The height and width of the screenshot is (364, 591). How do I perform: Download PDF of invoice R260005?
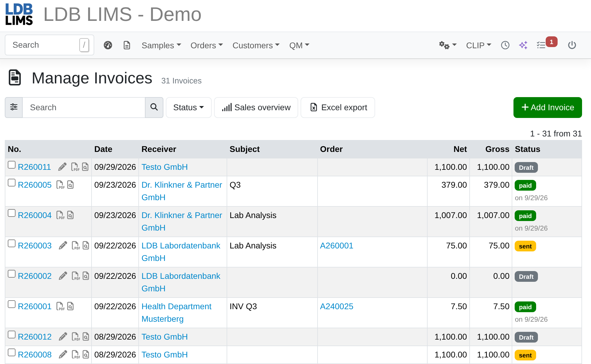(60, 185)
